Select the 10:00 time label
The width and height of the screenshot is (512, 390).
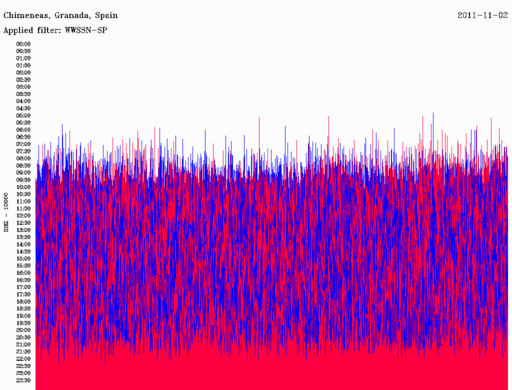(x=23, y=187)
